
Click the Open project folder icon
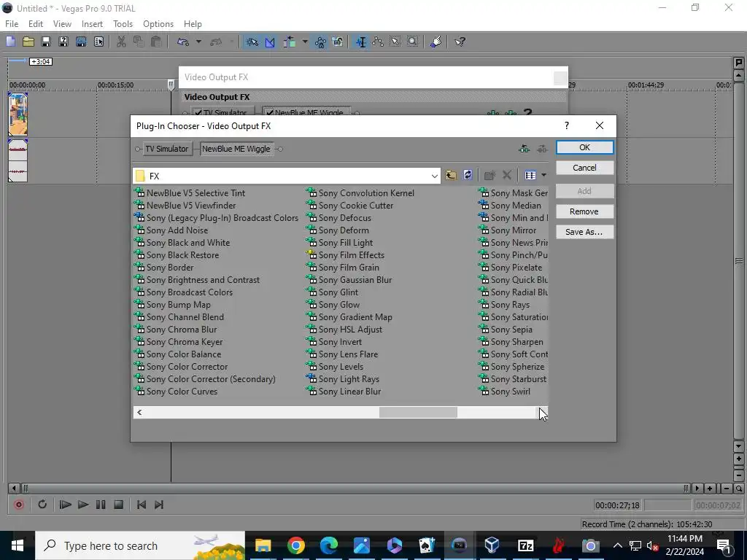(28, 42)
